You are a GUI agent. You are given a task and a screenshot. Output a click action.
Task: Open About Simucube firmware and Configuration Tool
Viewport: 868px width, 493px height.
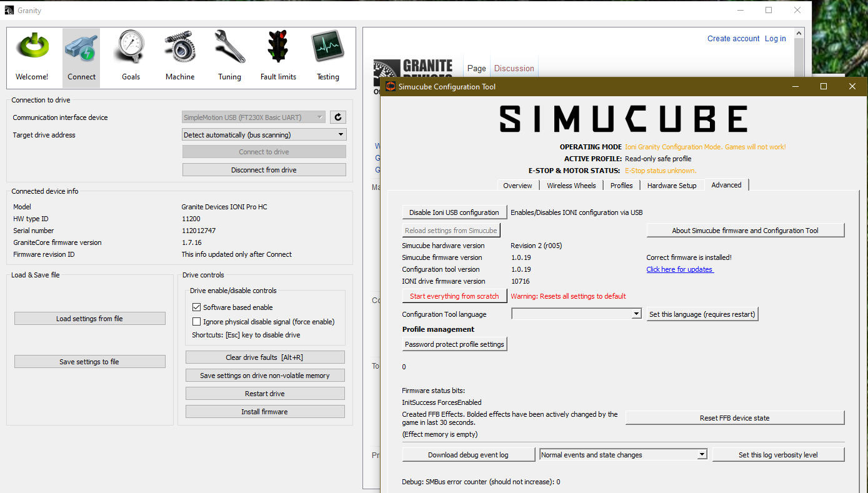[745, 231]
